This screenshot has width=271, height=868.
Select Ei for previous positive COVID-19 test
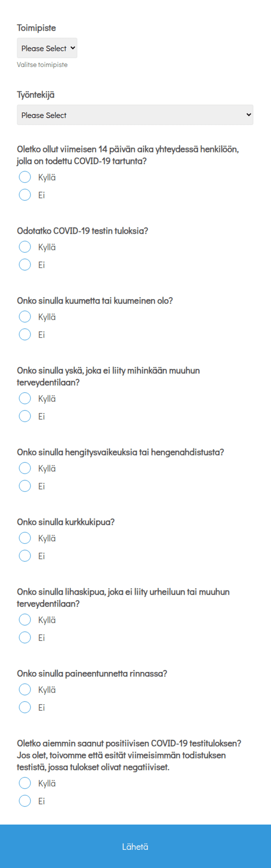pos(25,801)
